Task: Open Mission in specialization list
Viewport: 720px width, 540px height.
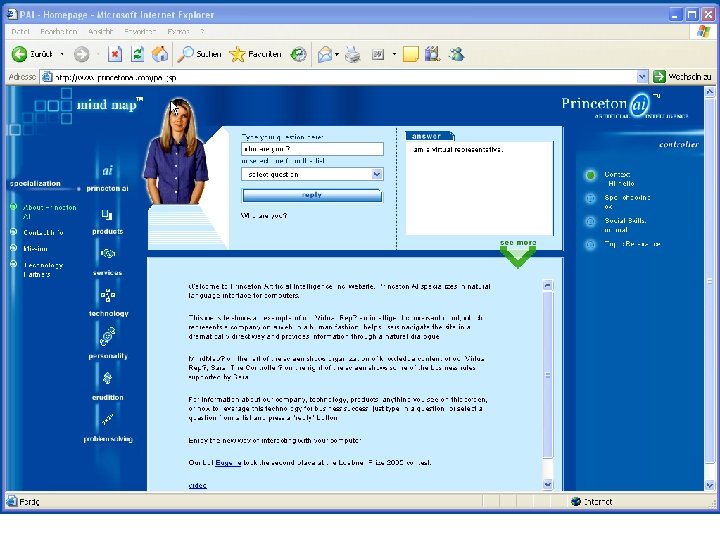Action: pos(35,248)
